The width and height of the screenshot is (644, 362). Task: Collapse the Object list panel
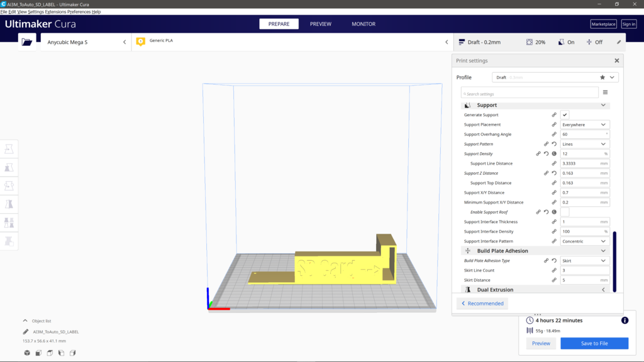[25, 321]
